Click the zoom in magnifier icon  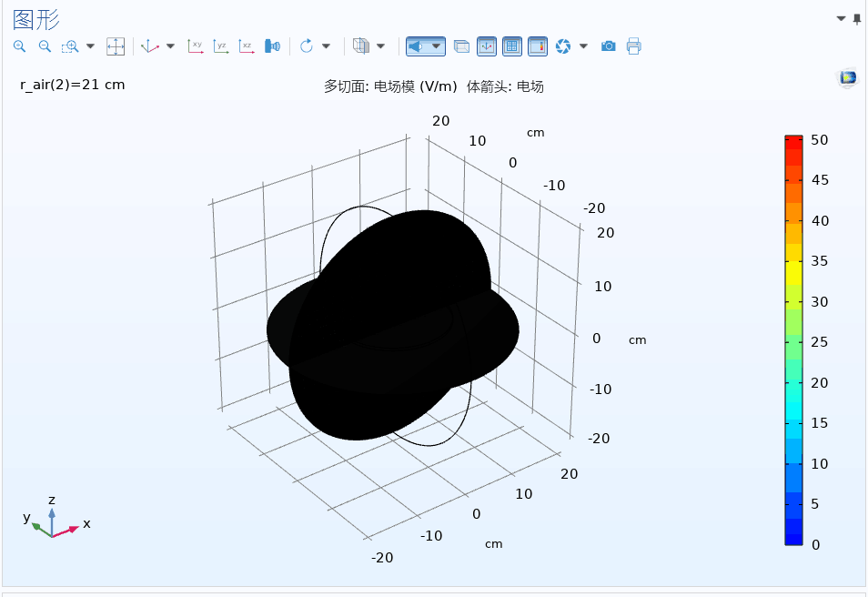(19, 46)
